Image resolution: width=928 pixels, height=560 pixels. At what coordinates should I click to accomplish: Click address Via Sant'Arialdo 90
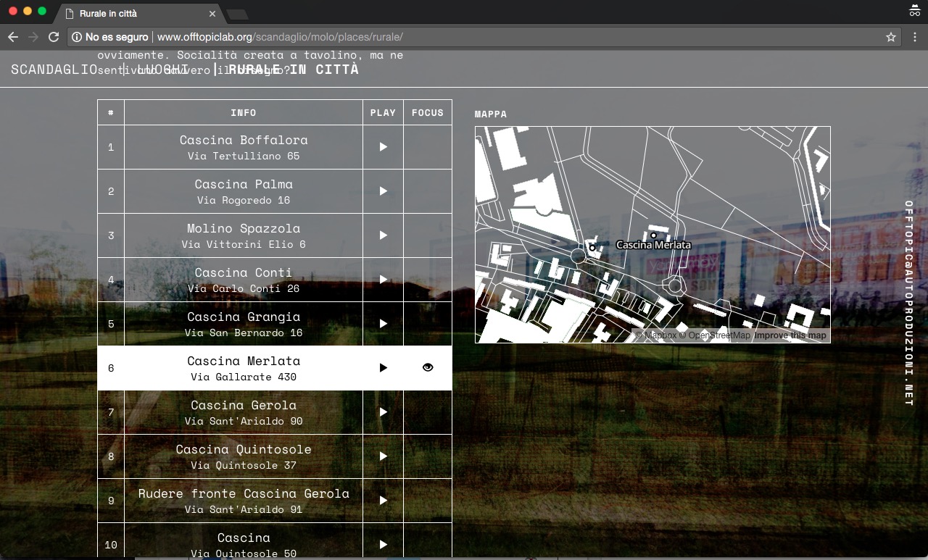click(244, 421)
